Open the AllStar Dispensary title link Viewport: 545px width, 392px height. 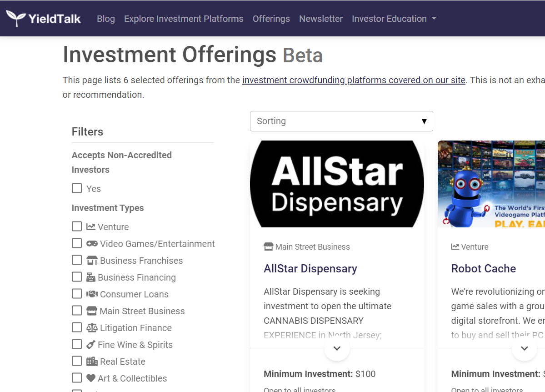tap(310, 268)
